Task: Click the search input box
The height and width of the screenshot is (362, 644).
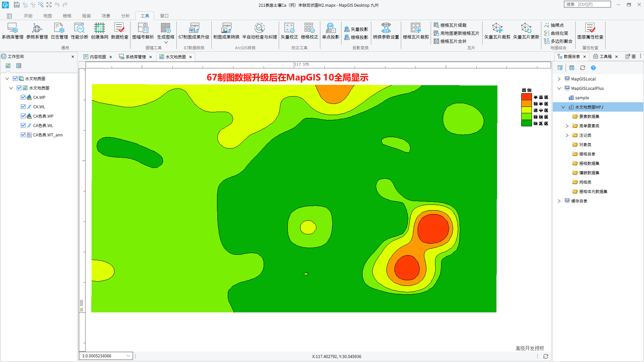Action: coord(587,4)
